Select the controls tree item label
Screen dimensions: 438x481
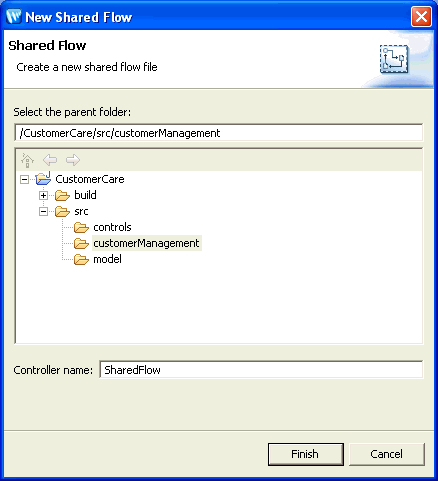(112, 227)
